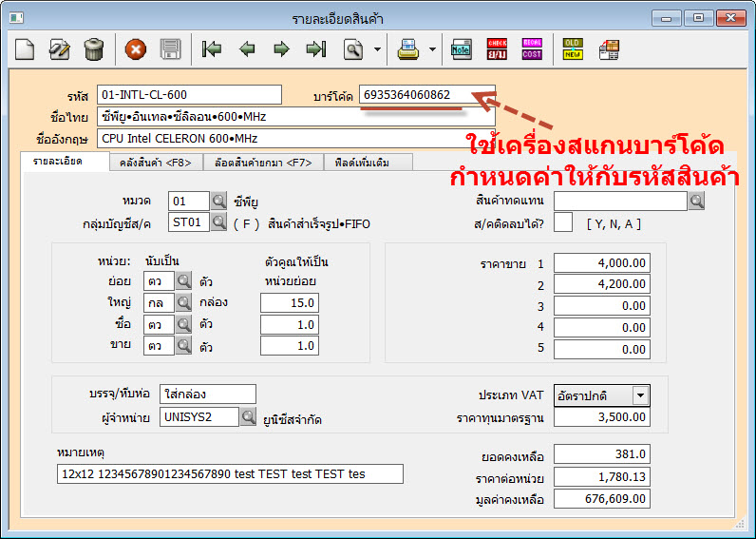Click the Print printer icon
Image resolution: width=756 pixels, height=539 pixels.
pos(408,49)
